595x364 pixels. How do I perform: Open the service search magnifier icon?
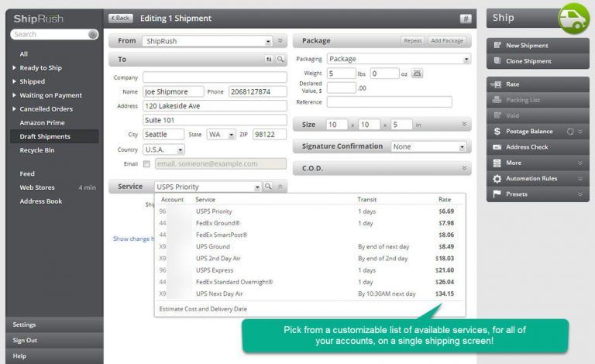(x=268, y=187)
